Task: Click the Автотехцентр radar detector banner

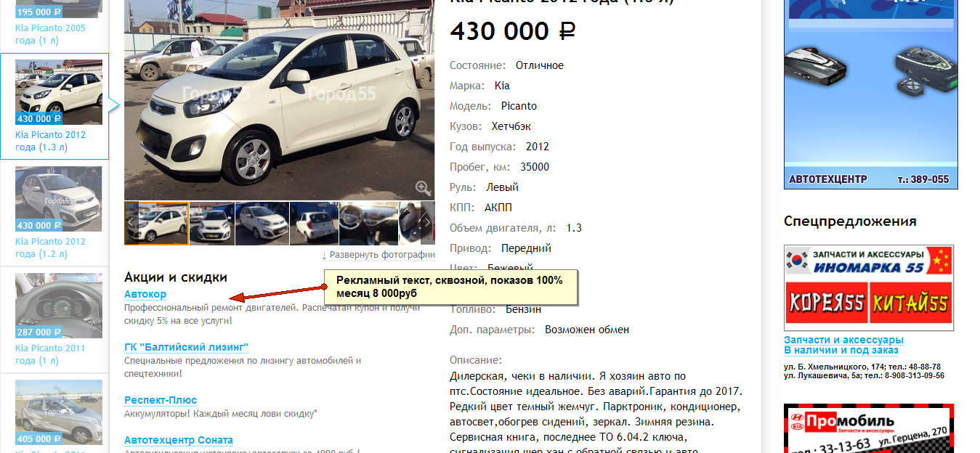Action: click(x=871, y=94)
